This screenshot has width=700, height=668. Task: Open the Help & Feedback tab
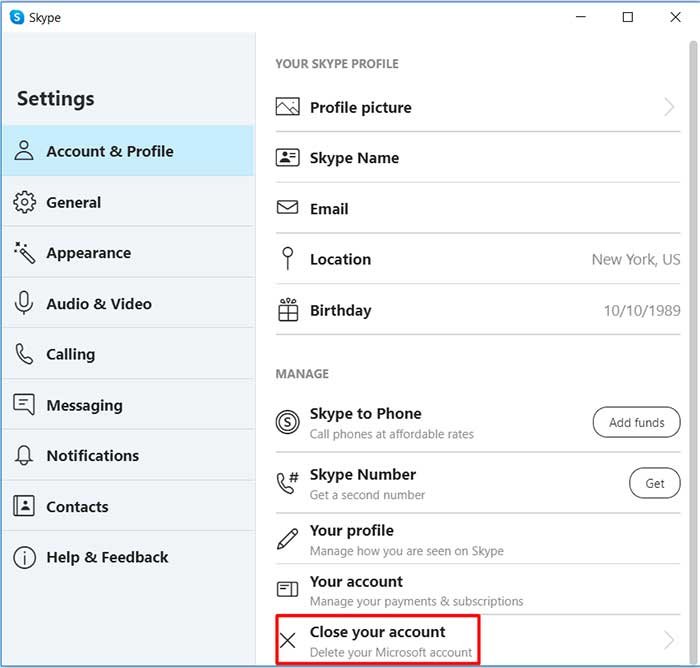click(x=128, y=557)
